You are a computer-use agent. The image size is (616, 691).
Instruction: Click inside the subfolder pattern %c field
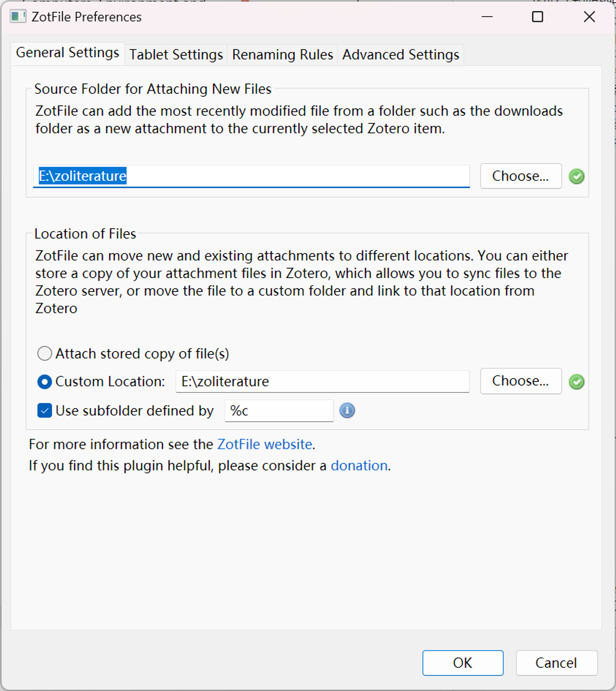point(279,411)
